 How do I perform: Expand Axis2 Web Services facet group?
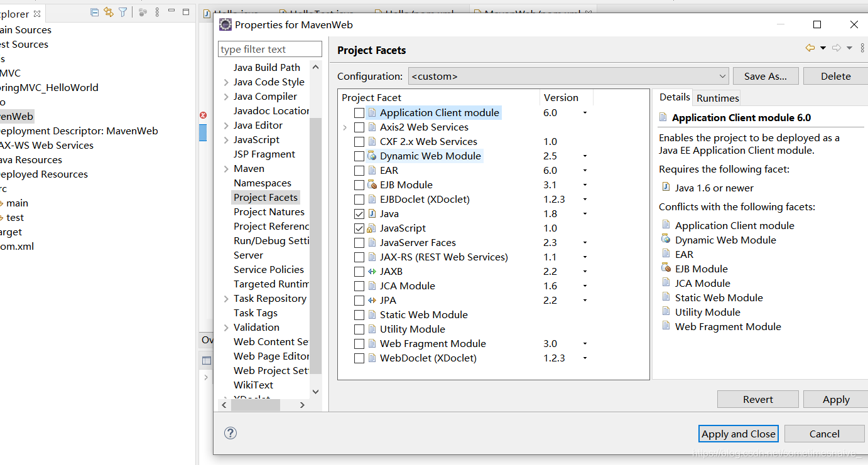pos(345,127)
